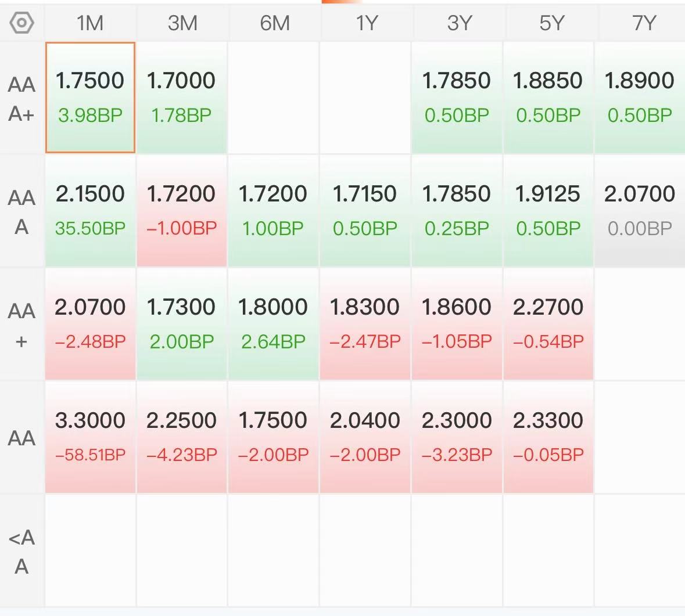The width and height of the screenshot is (685, 616).
Task: Select AA+ 6M cell showing 2.64BP
Action: 274,325
